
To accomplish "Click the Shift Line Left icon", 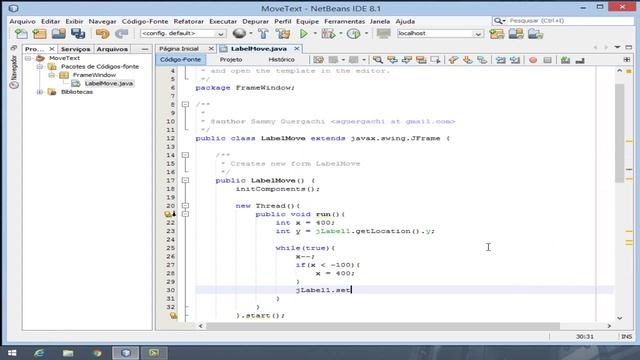I will (x=501, y=60).
